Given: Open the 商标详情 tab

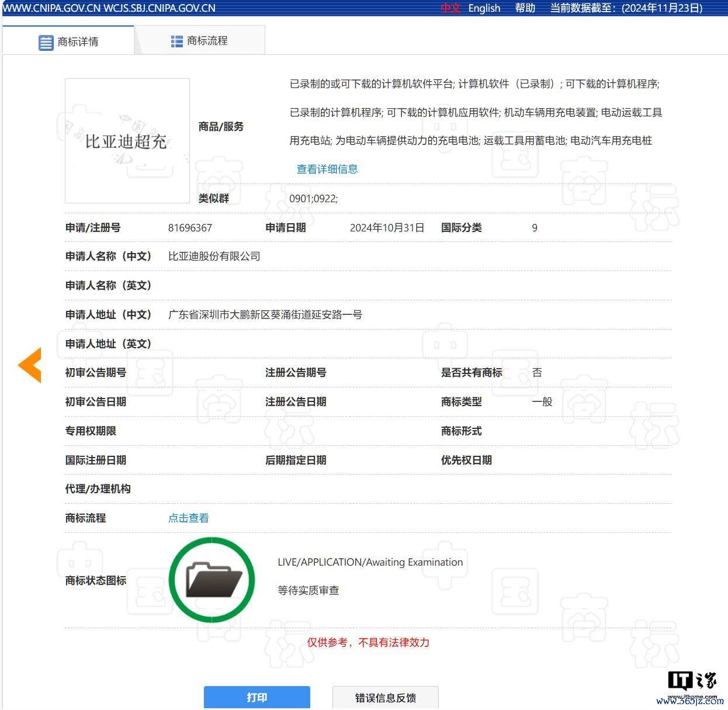Looking at the screenshot, I should [x=68, y=41].
